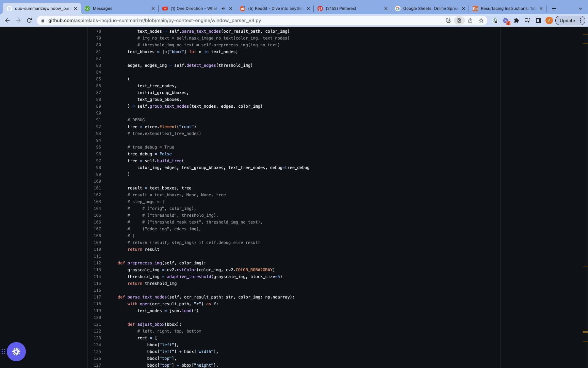Click the URL in the address bar

pyautogui.click(x=154, y=20)
